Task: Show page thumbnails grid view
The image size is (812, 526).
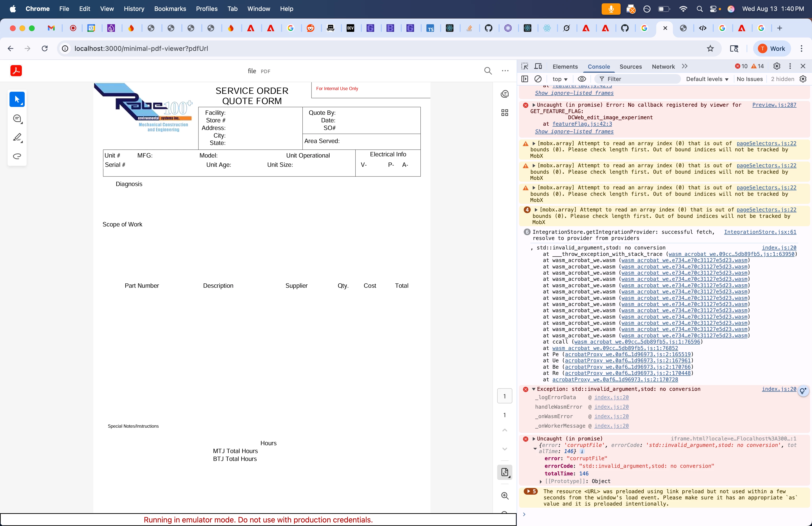Action: pos(505,113)
